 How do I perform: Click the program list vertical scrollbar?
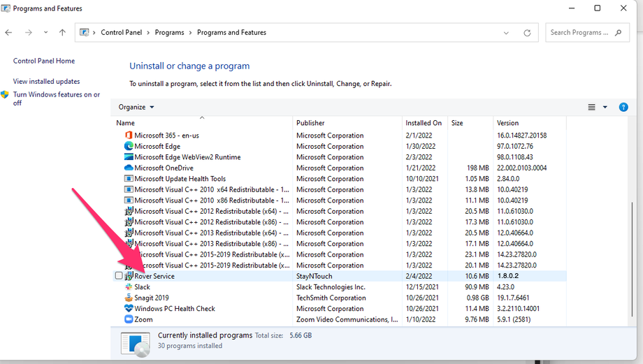click(x=632, y=259)
